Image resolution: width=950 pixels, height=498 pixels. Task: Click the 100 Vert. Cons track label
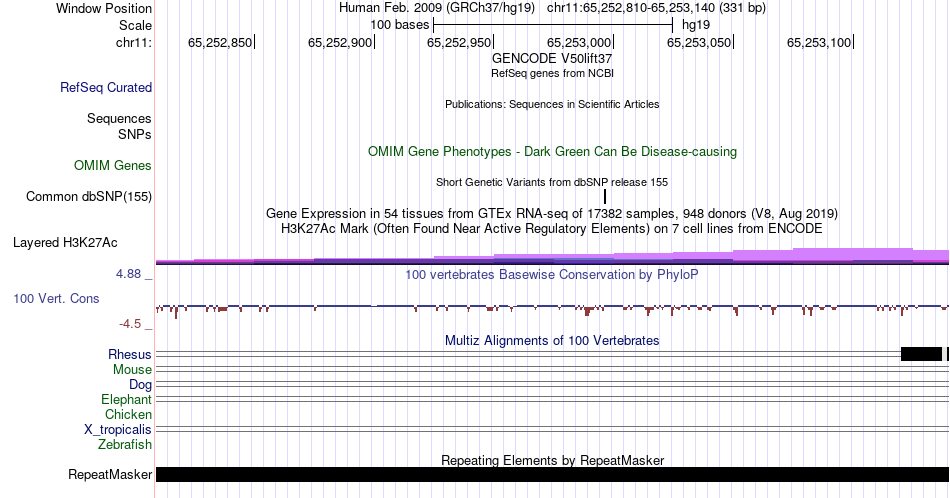tap(56, 298)
